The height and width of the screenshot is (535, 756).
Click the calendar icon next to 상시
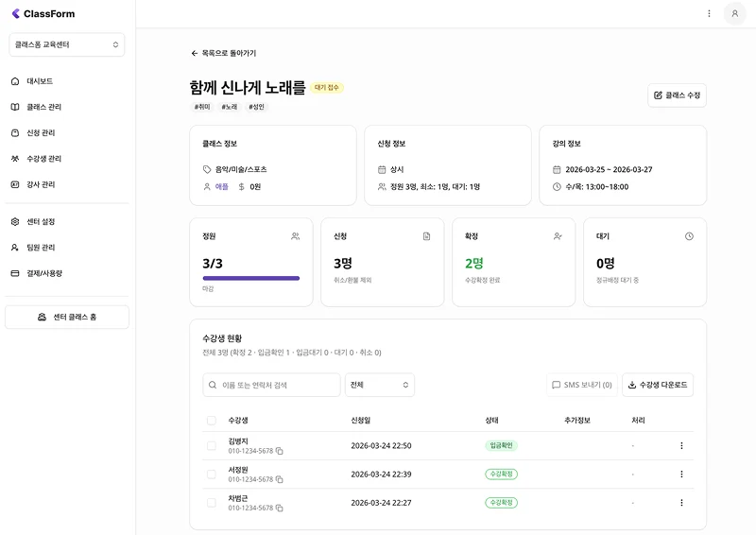pos(382,169)
